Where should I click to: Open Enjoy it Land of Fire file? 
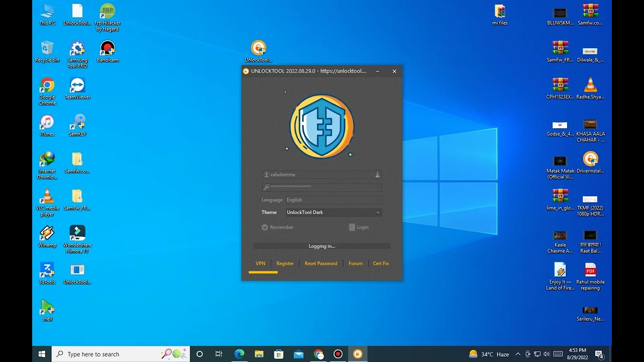560,277
